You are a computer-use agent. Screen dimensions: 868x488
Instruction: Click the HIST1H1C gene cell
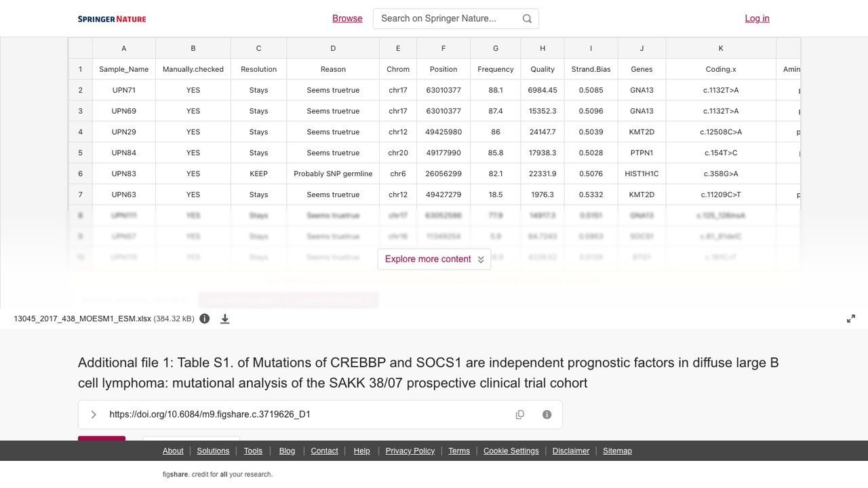642,174
